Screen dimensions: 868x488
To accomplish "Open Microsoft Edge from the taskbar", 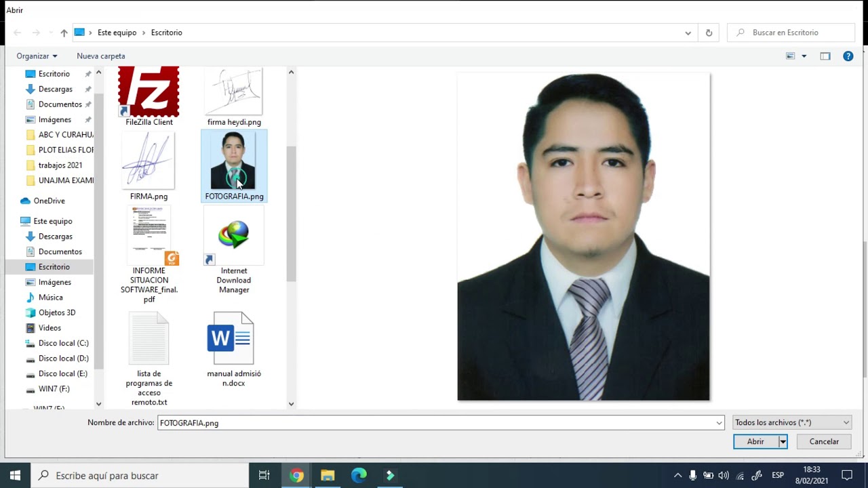I will click(x=359, y=475).
